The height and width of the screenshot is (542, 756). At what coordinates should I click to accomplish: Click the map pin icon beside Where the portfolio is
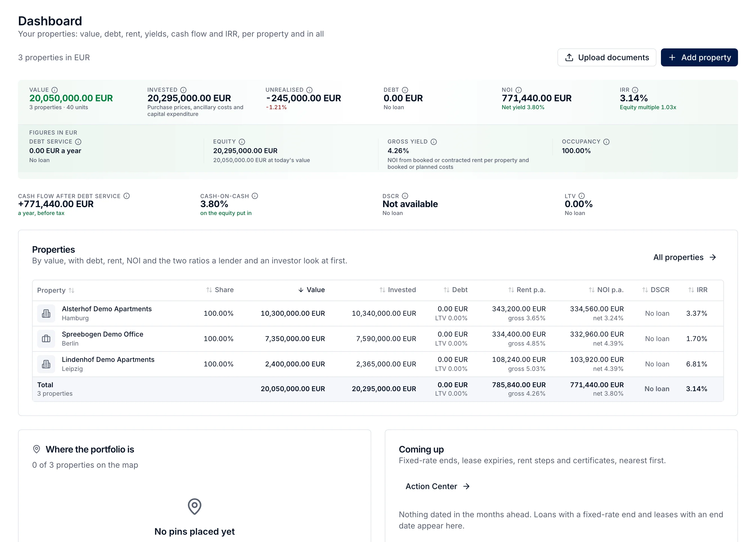(37, 449)
